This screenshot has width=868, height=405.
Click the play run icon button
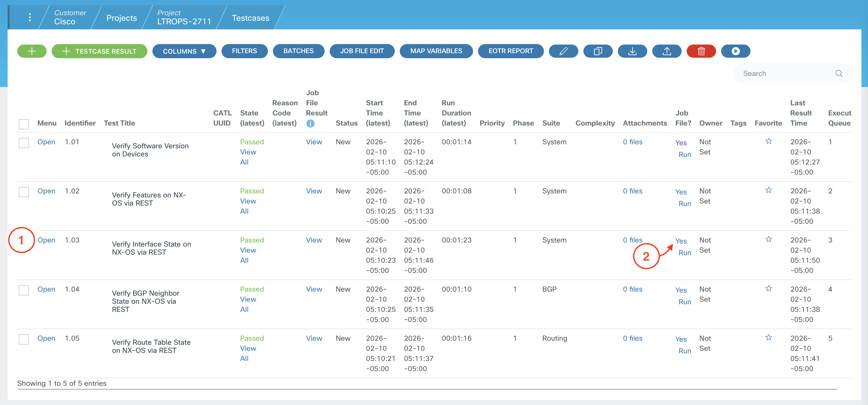pos(735,51)
